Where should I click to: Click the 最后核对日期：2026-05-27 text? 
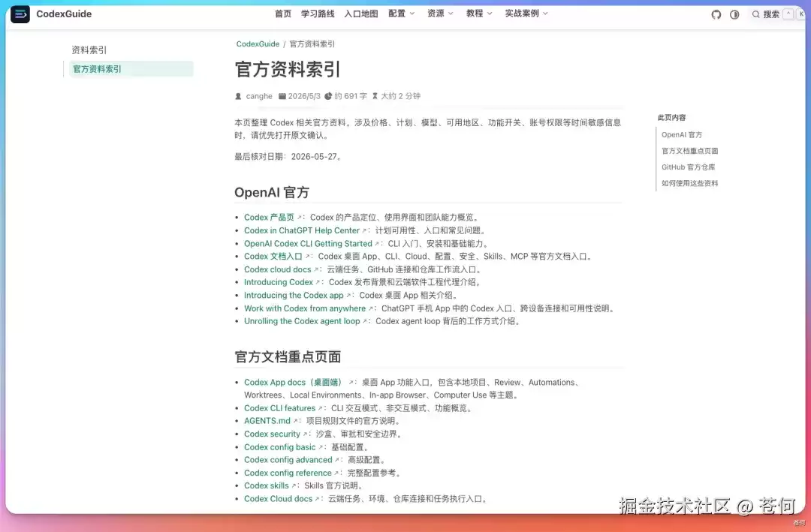[x=288, y=157]
